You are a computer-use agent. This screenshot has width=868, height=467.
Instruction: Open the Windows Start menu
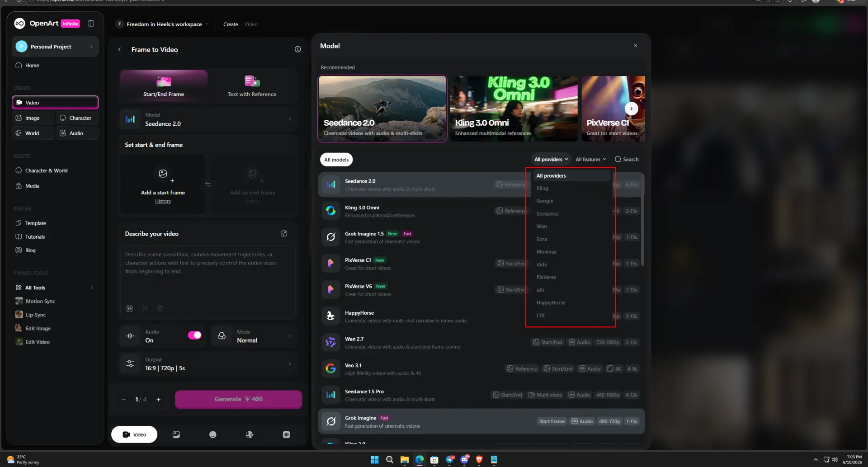pyautogui.click(x=374, y=460)
